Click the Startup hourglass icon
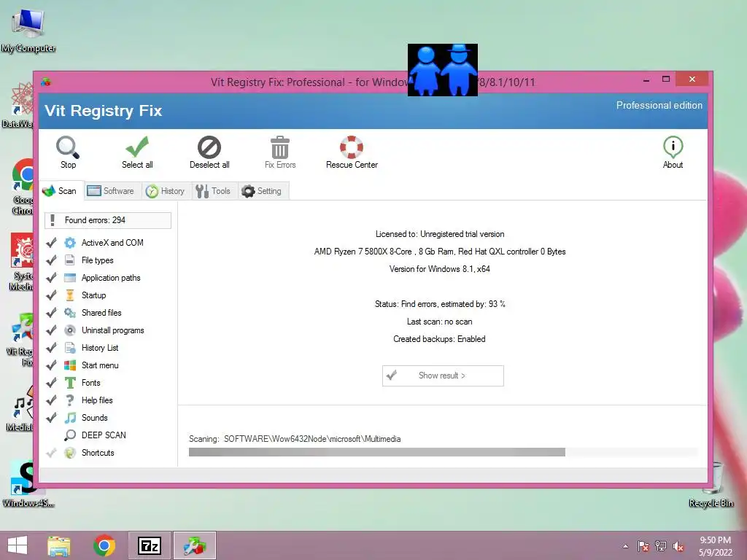This screenshot has width=747, height=560. [70, 295]
